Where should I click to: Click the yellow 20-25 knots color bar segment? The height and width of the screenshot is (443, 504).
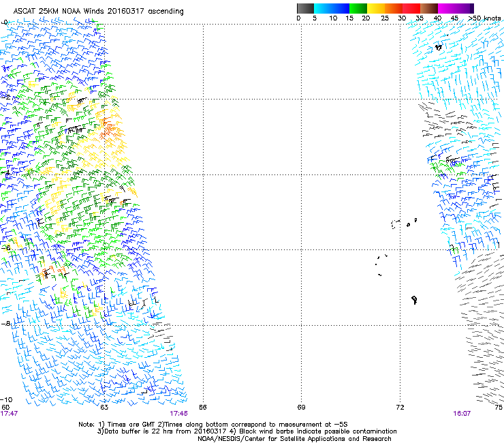[x=376, y=8]
